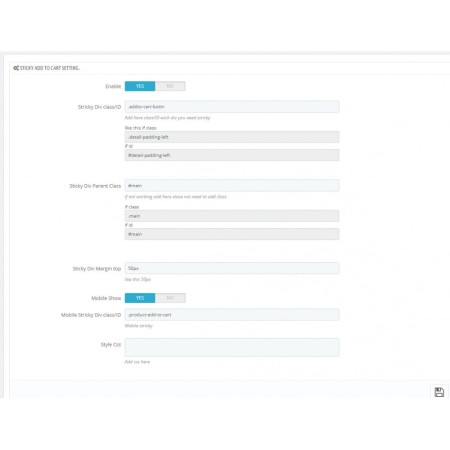This screenshot has width=450, height=450.
Task: Focus the Stricky Div class/ID input field
Action: click(232, 107)
